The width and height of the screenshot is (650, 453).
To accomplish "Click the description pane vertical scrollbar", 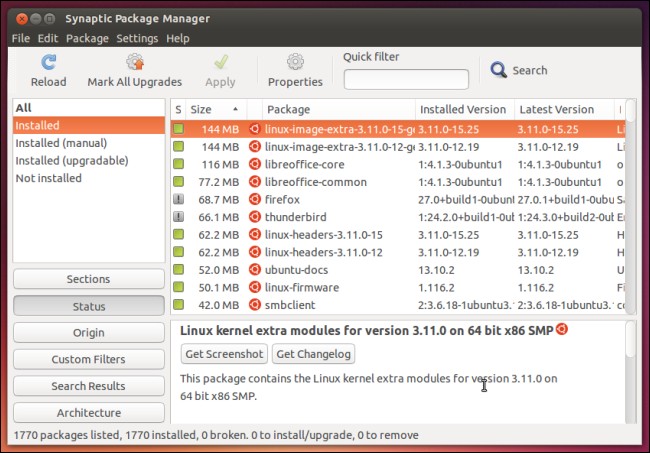I will coord(631,372).
